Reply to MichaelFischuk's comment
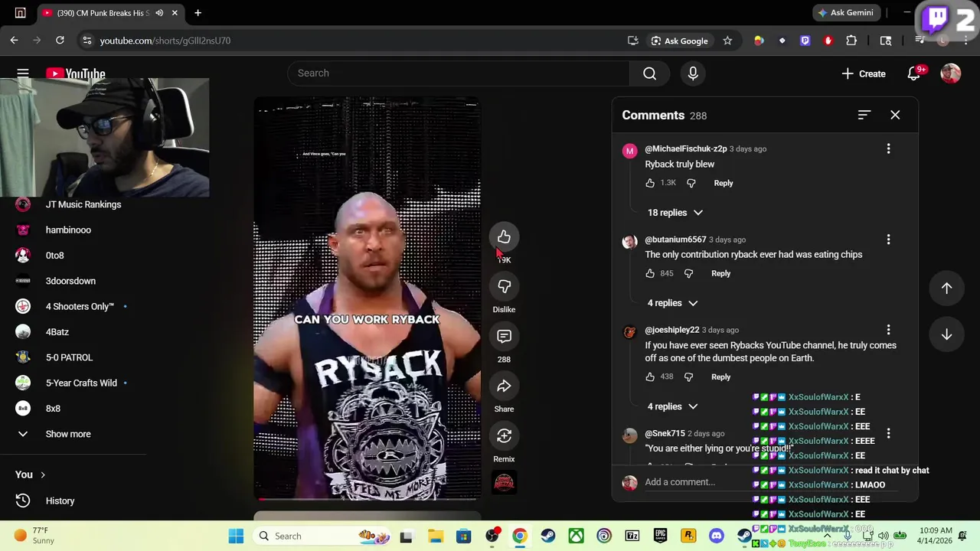The height and width of the screenshot is (551, 980). 724,183
